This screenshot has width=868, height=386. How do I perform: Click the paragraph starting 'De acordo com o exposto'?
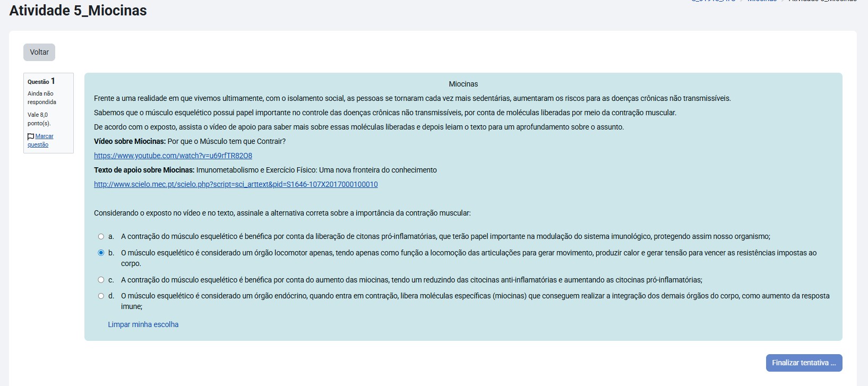click(x=359, y=127)
